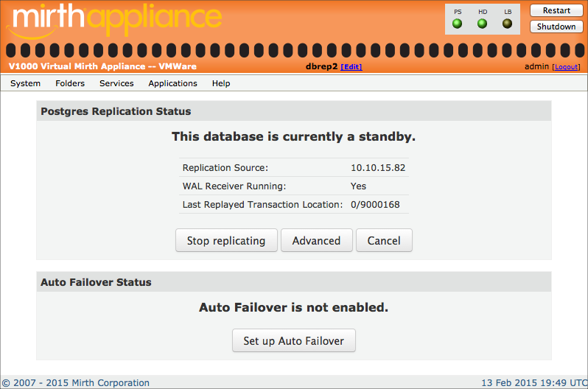Click the Mirth Corporation copyright text
This screenshot has width=588, height=389.
tap(76, 382)
